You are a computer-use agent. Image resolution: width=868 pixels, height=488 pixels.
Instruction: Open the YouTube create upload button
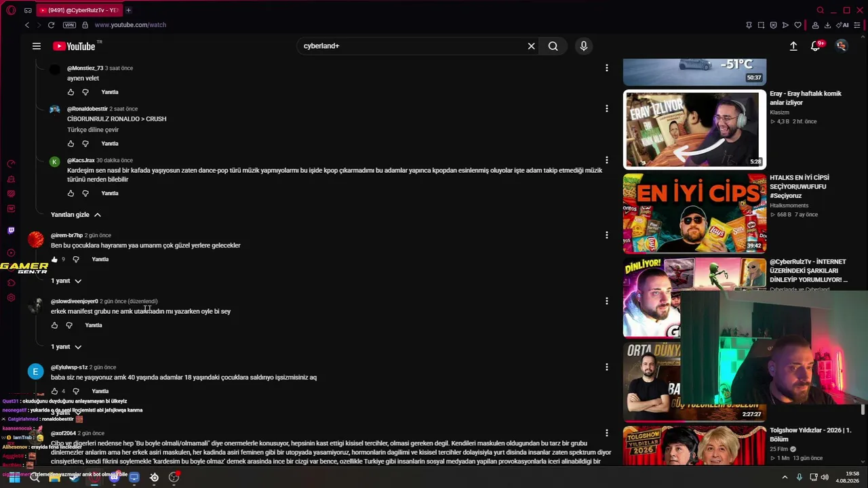793,46
